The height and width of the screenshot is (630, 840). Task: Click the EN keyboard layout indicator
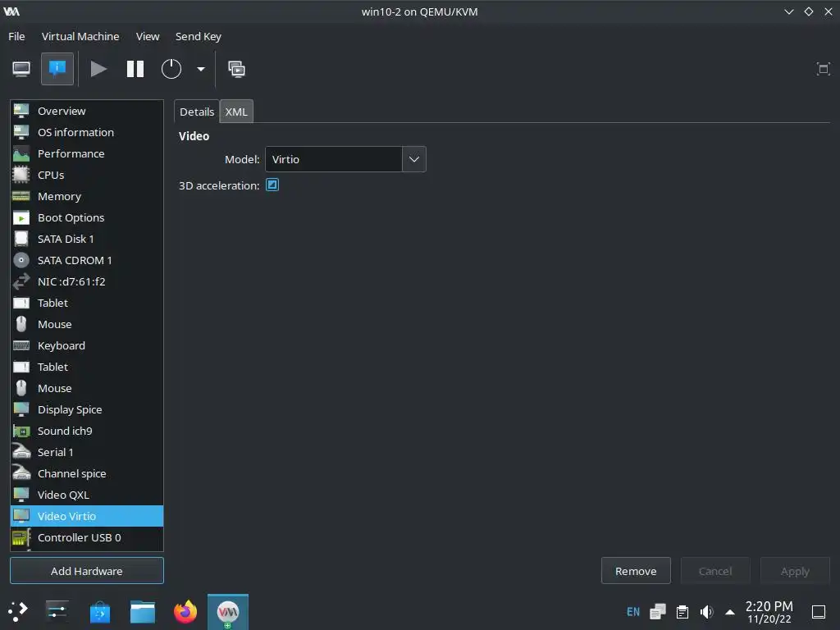coord(633,612)
